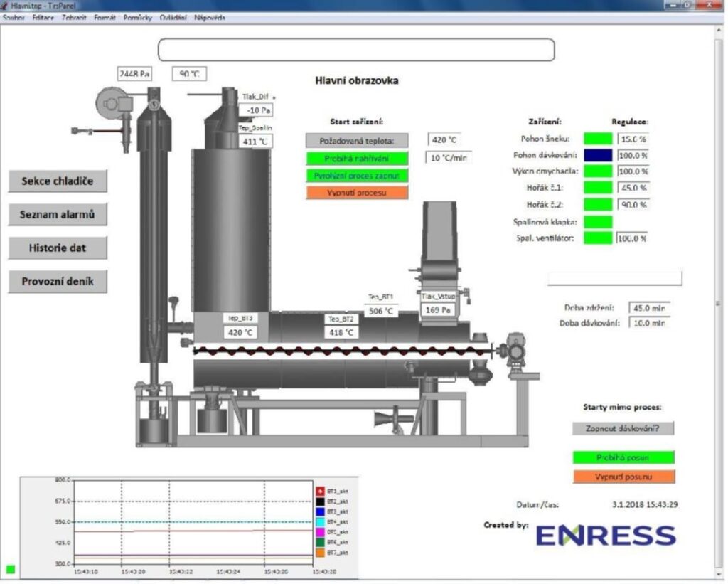Click the empty message bar at top
This screenshot has height=584, width=728.
(357, 50)
